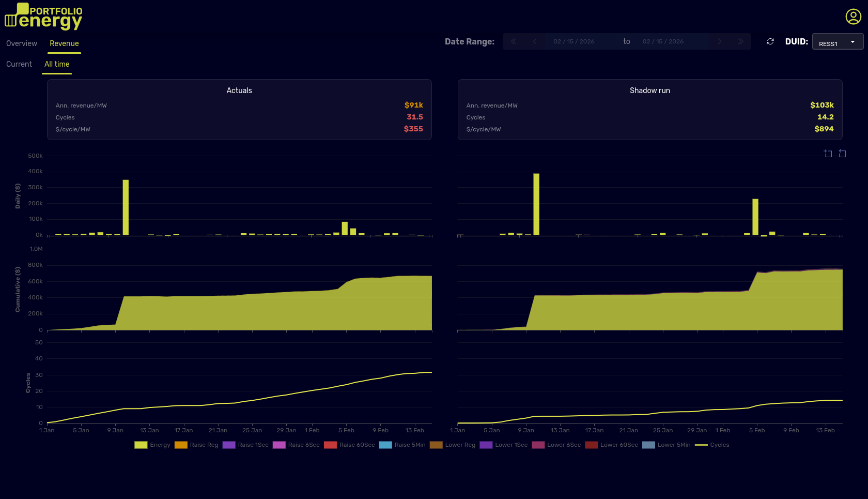Screen dimensions: 868x499
Task: Click the Raise 1Sec purple color swatch
Action: 229,445
